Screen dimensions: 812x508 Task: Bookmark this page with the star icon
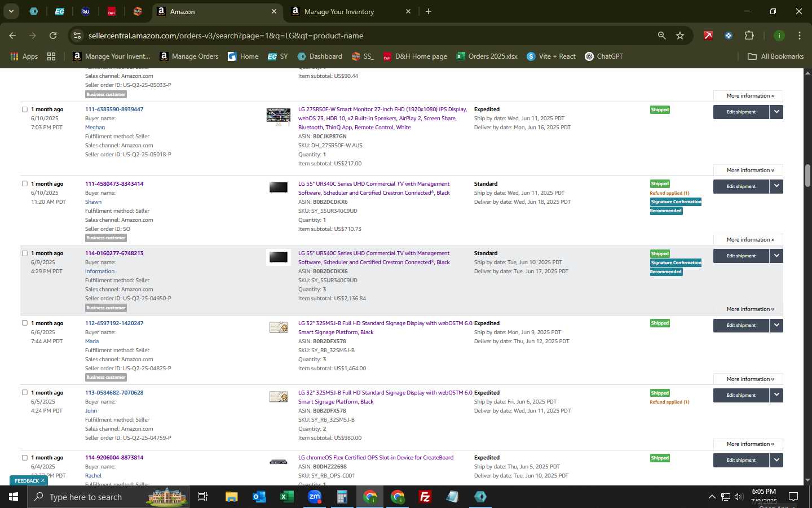[680, 36]
